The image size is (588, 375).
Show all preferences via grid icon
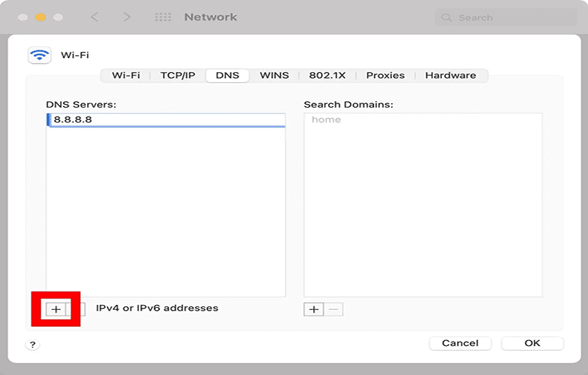[162, 17]
